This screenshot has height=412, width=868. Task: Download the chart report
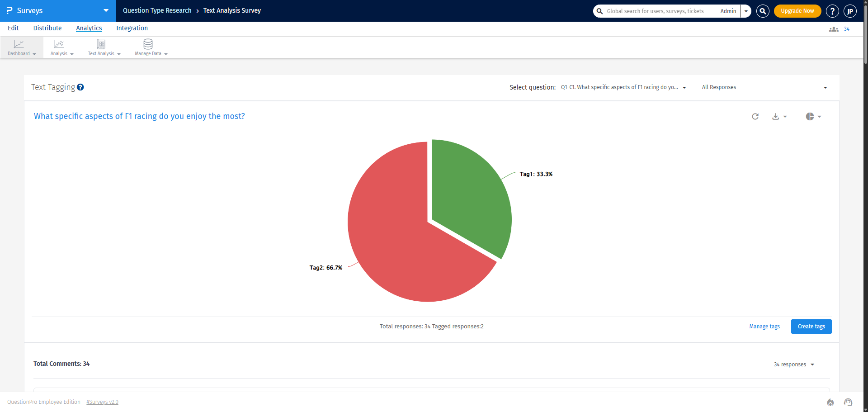click(x=776, y=116)
